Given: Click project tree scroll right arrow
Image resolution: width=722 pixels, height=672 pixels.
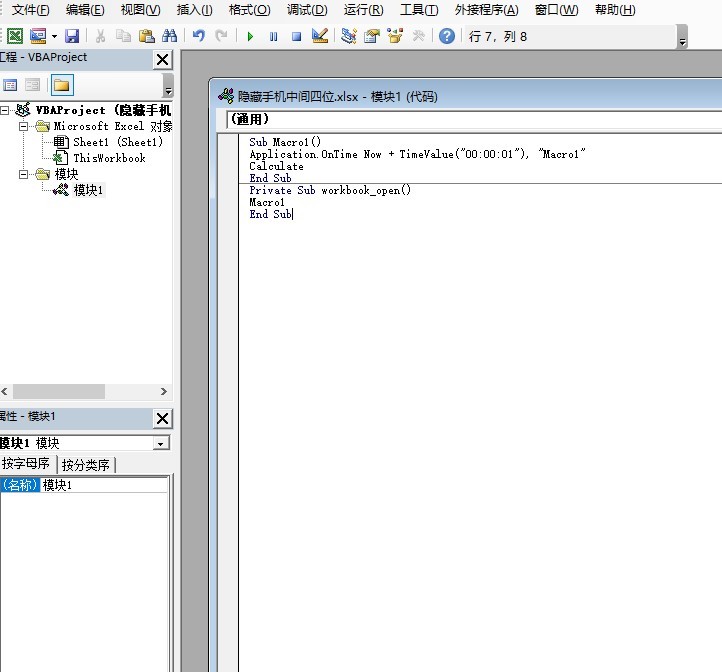Looking at the screenshot, I should [163, 392].
